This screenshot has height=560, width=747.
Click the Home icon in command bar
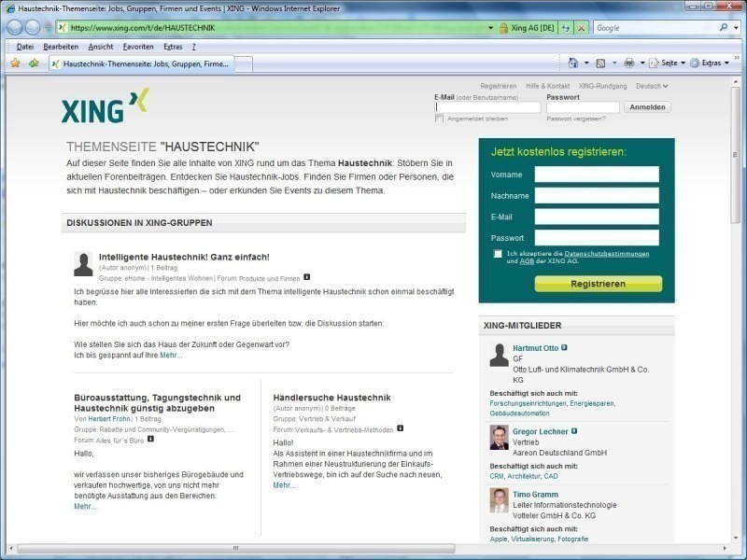[x=573, y=63]
